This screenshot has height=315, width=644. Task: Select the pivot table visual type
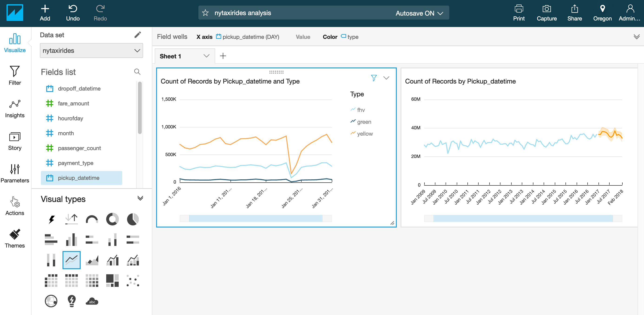51,280
